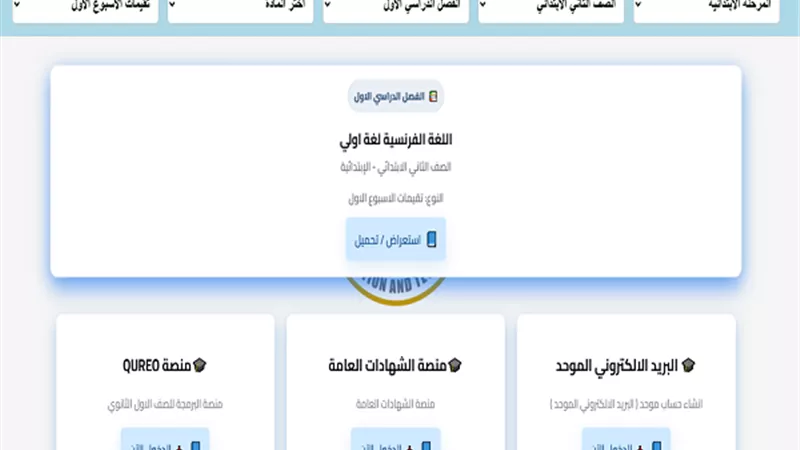This screenshot has height=450, width=800.
Task: Click the استعراض / تحميل button
Action: click(396, 239)
